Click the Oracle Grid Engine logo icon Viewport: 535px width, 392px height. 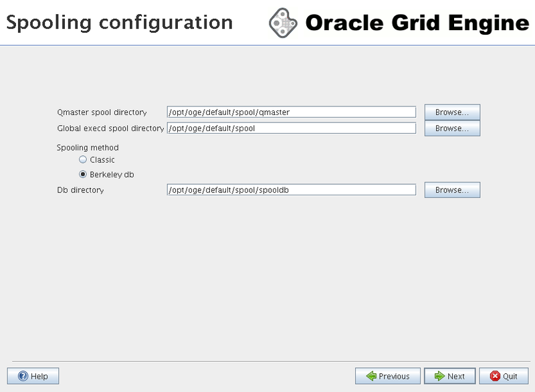(x=283, y=23)
